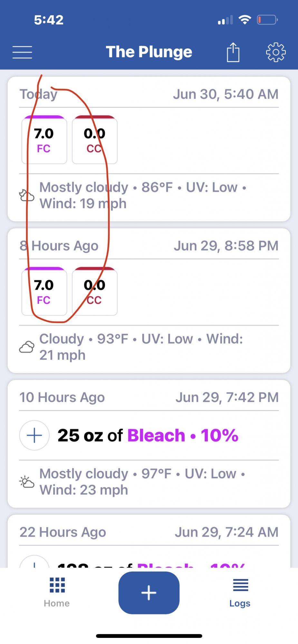Open settings gear icon
This screenshot has height=644, width=298.
point(276,52)
